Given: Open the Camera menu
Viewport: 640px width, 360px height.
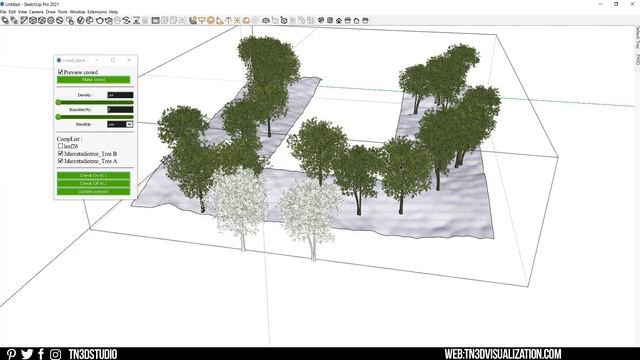Looking at the screenshot, I should point(36,12).
